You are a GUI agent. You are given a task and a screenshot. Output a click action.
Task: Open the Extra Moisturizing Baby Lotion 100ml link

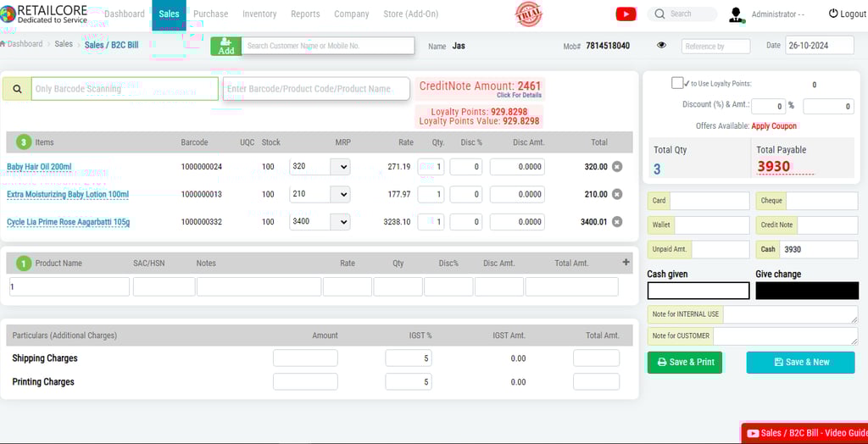[68, 194]
